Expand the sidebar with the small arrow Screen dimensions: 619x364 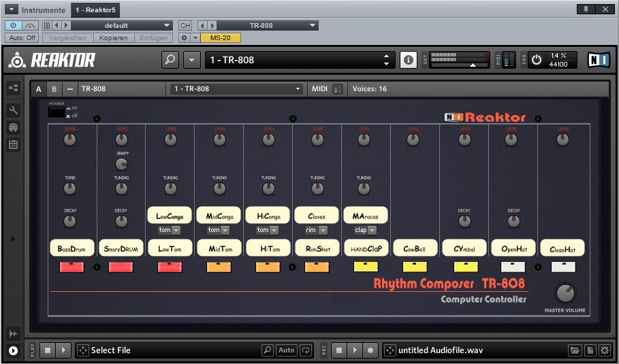click(x=13, y=239)
